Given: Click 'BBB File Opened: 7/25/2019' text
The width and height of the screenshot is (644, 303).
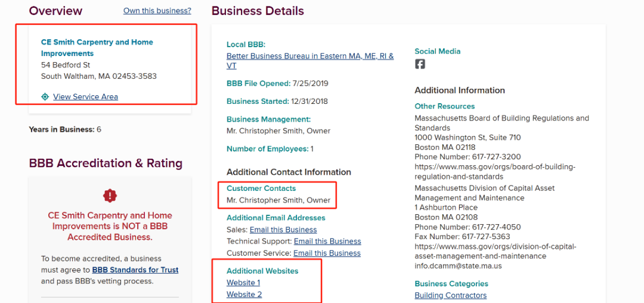Looking at the screenshot, I should pyautogui.click(x=277, y=84).
